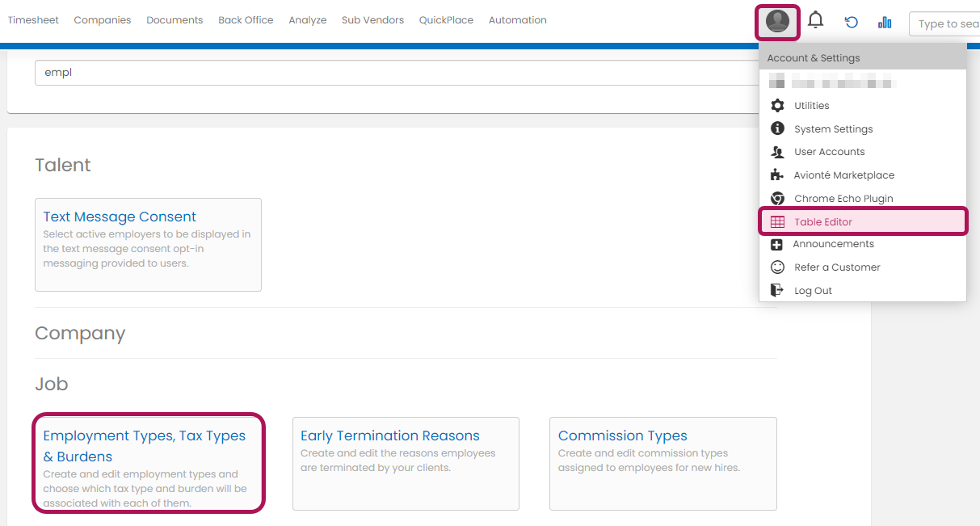
Task: Select Refer a Customer option
Action: tap(837, 267)
